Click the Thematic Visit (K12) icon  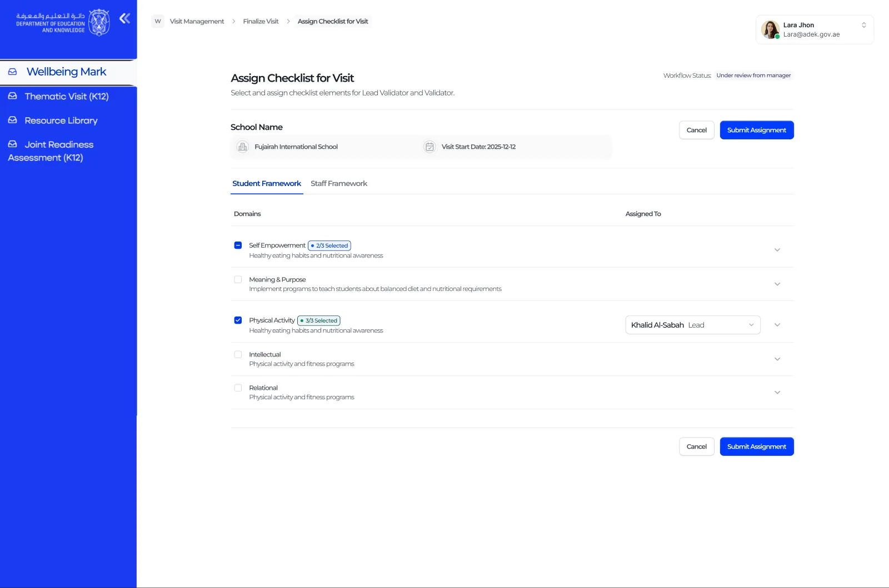(13, 96)
